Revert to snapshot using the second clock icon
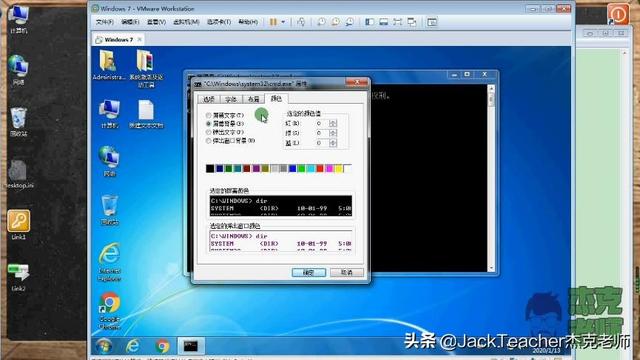The height and width of the screenshot is (360, 640). (336, 22)
